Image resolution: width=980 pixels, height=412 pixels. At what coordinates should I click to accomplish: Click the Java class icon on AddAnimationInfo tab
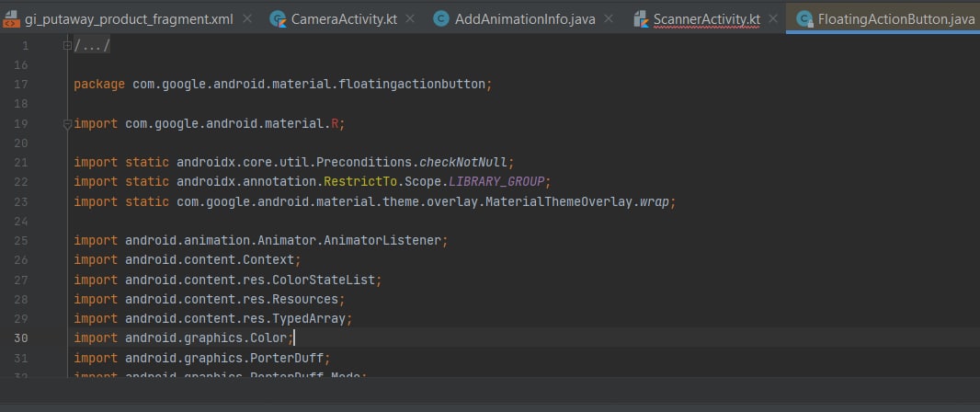click(441, 18)
